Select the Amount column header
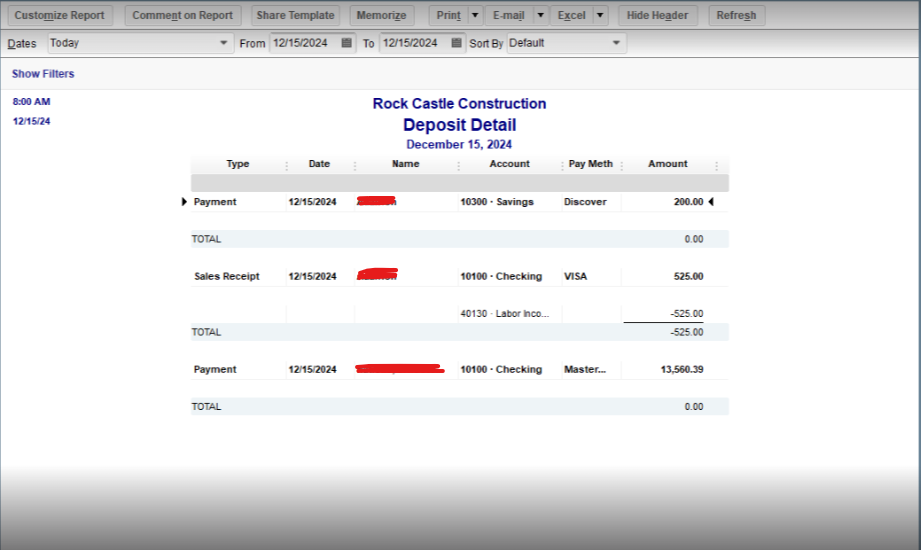The height and width of the screenshot is (550, 921). click(x=667, y=164)
